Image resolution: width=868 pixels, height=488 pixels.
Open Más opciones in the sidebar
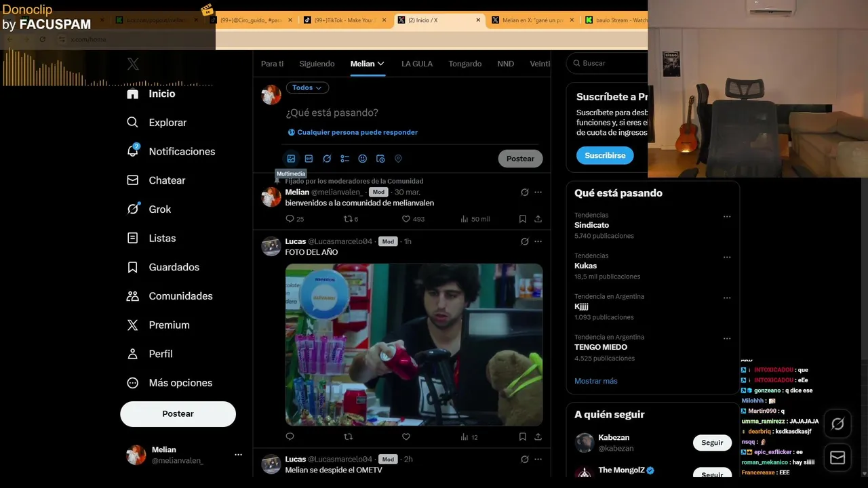tap(170, 383)
